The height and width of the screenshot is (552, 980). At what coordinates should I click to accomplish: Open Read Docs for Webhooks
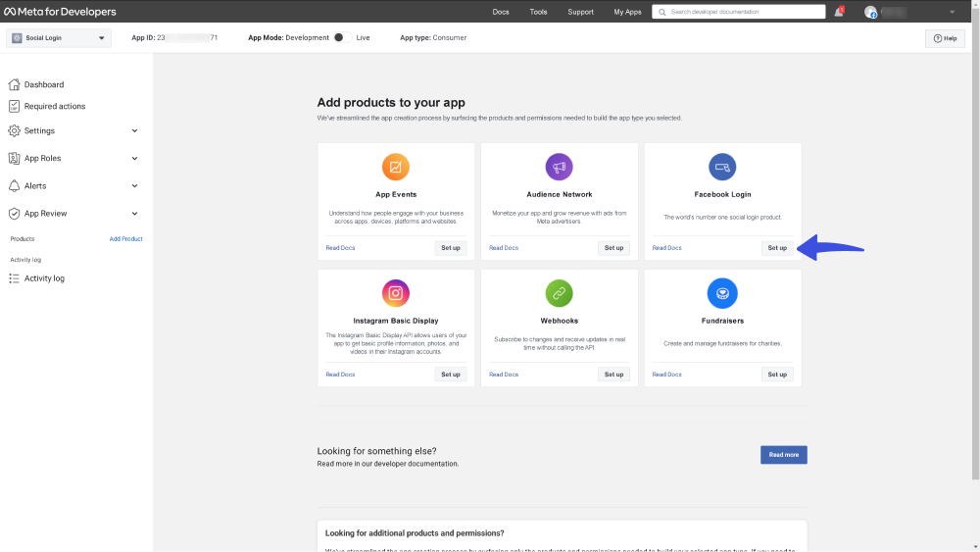503,375
